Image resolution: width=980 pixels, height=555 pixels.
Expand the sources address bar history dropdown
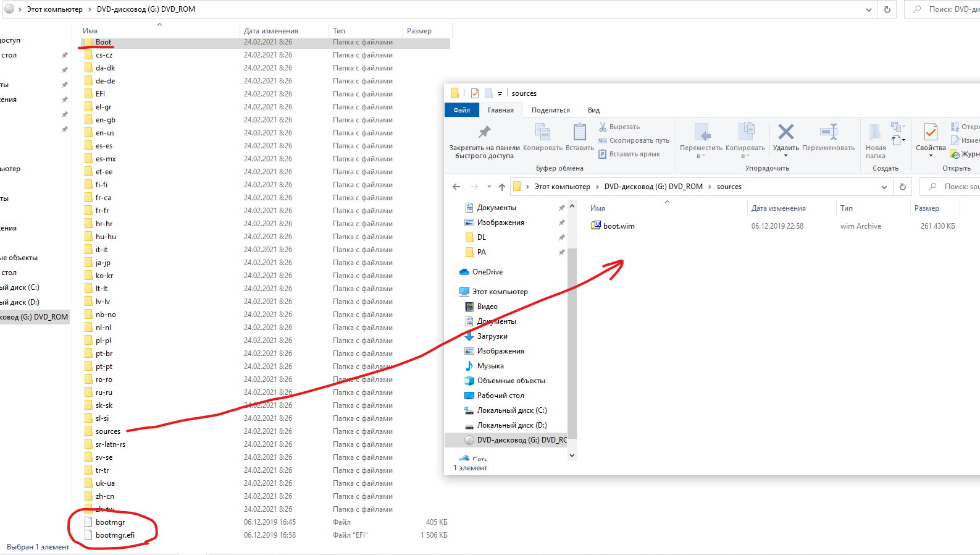pyautogui.click(x=884, y=187)
